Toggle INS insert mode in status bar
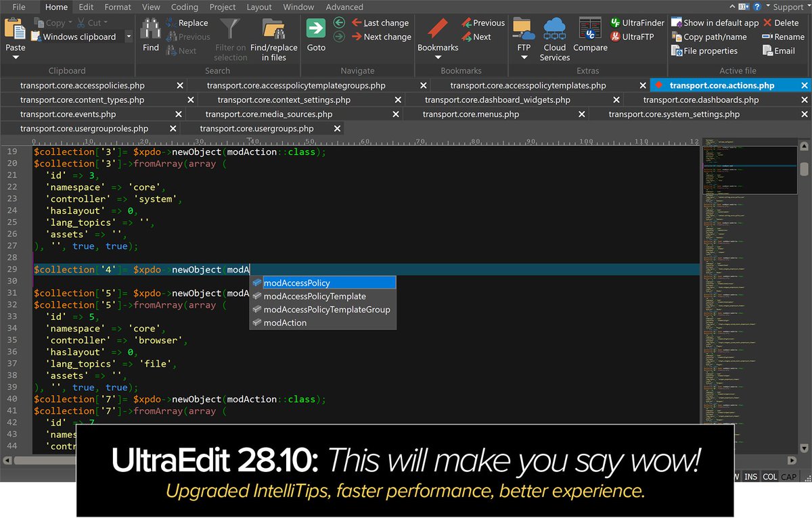Screen dimensions: 812x518 (x=751, y=477)
